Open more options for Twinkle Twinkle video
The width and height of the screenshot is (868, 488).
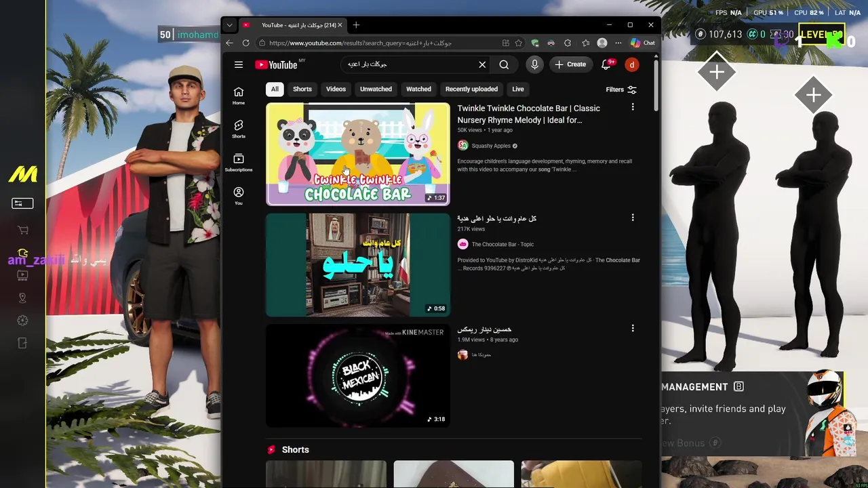633,107
